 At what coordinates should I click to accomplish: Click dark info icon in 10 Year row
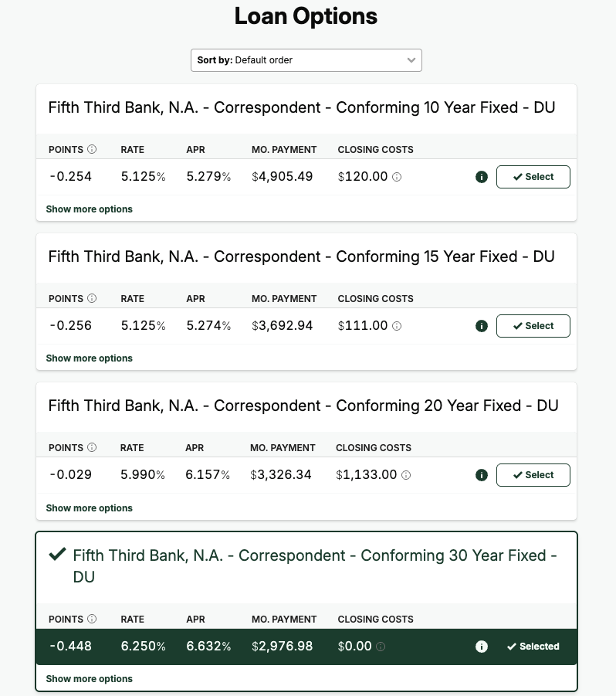click(x=482, y=177)
